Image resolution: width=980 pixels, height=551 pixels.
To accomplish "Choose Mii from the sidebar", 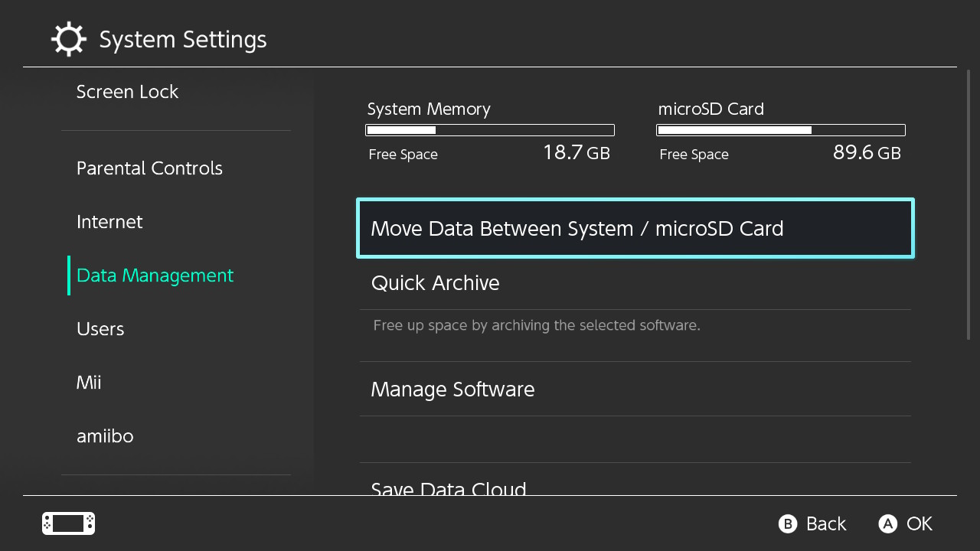I will click(89, 383).
